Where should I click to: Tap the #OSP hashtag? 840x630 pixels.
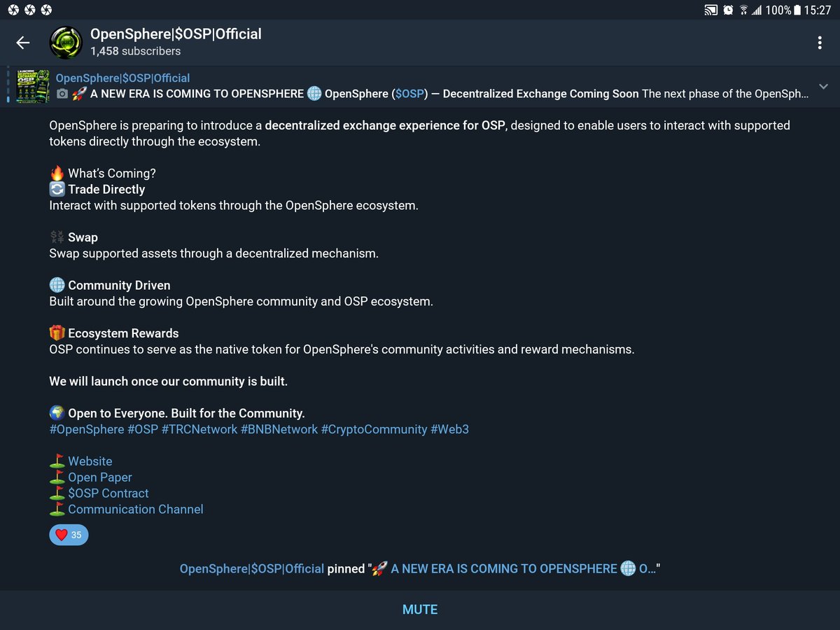142,429
